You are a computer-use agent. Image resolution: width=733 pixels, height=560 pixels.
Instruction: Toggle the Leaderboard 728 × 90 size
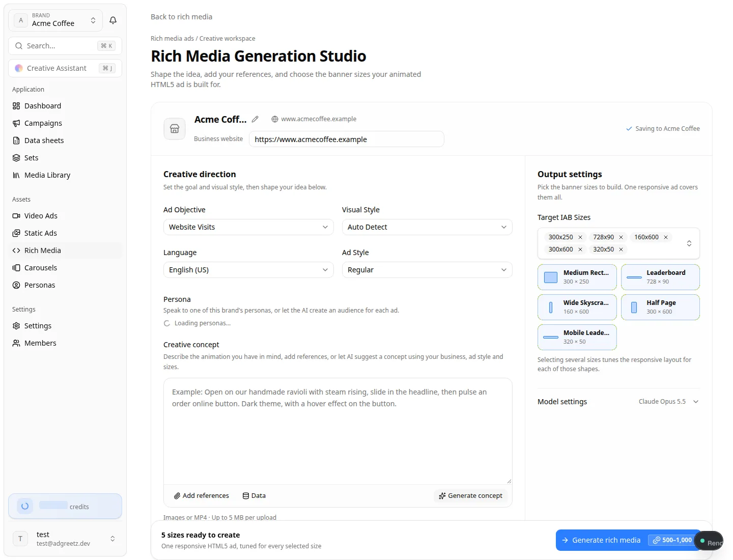click(660, 277)
